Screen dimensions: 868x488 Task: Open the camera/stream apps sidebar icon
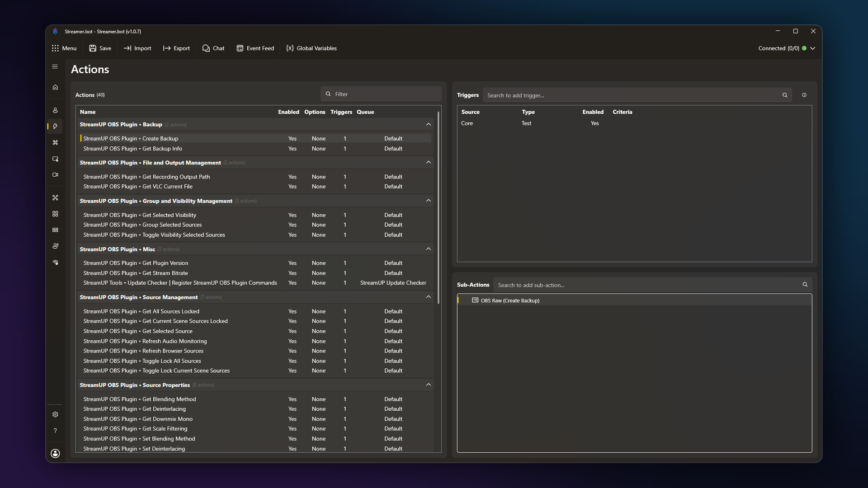55,175
